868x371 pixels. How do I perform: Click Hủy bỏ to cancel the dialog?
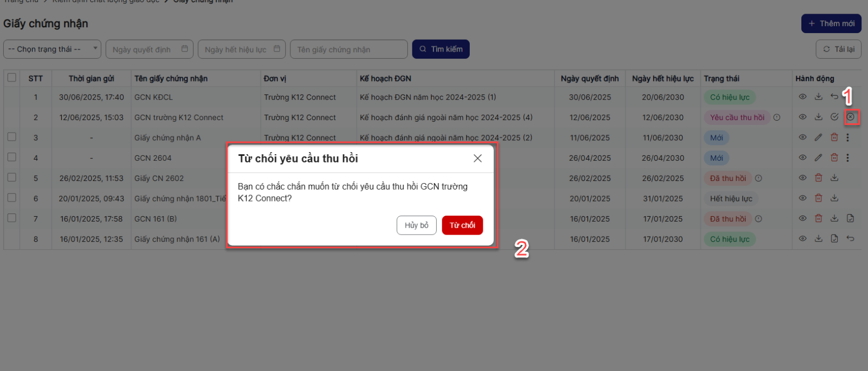[416, 225]
